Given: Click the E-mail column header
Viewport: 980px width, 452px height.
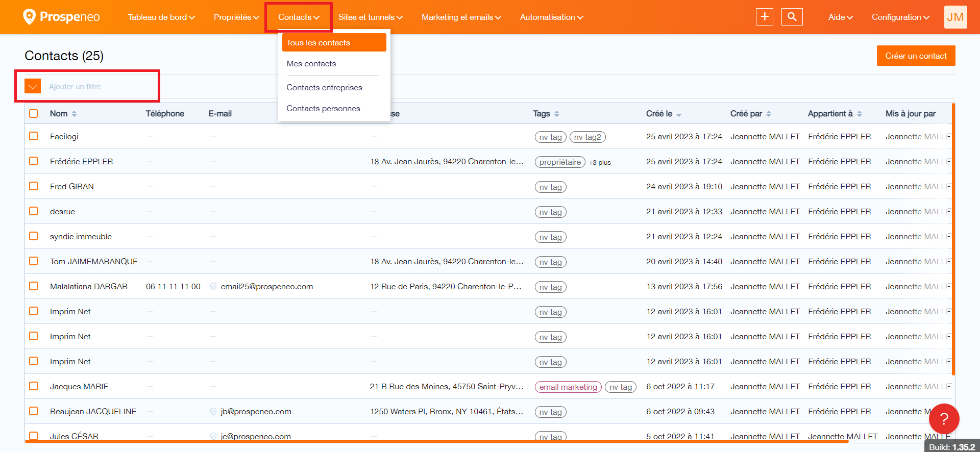Looking at the screenshot, I should click(x=220, y=113).
